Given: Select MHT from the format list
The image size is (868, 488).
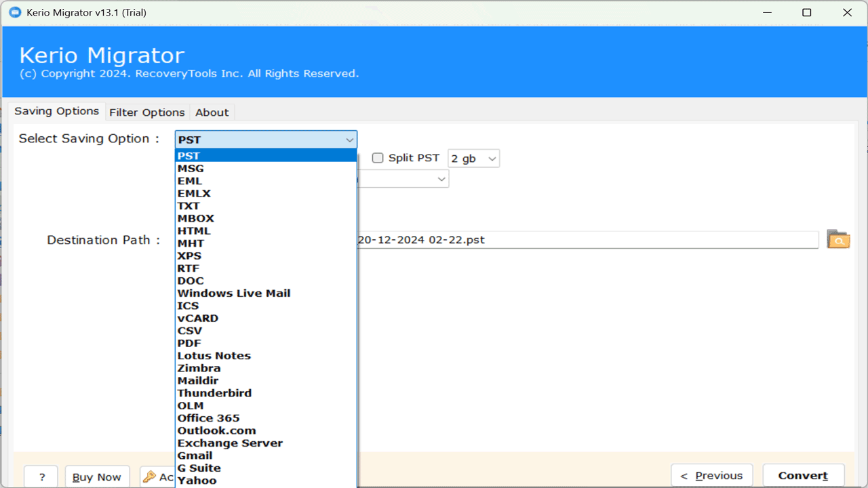Looking at the screenshot, I should tap(266, 243).
